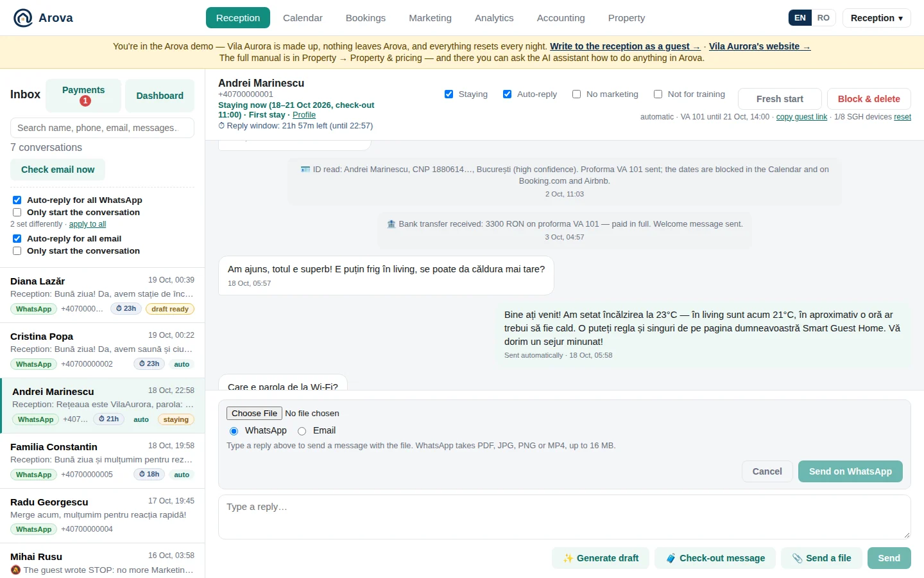Click the inbox search field
Viewport: 924px width, 578px height.
tap(102, 128)
